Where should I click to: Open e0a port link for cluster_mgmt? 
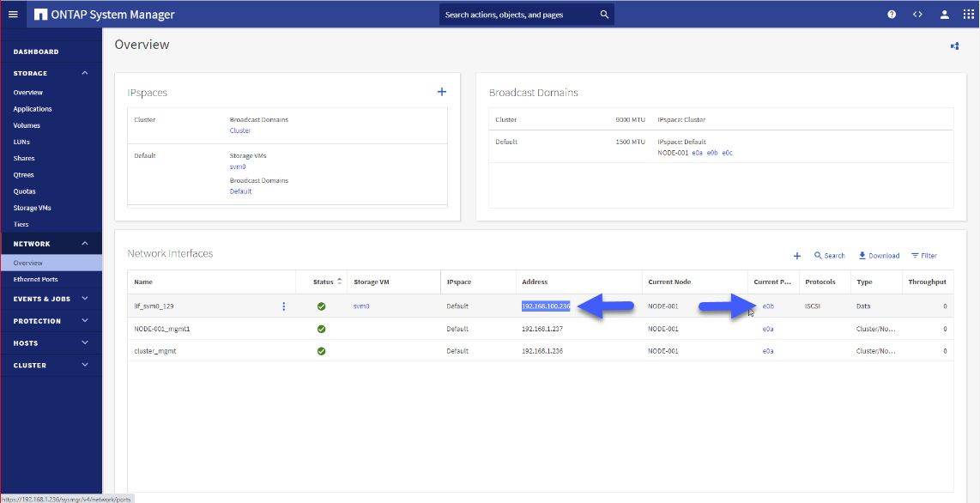(x=768, y=351)
